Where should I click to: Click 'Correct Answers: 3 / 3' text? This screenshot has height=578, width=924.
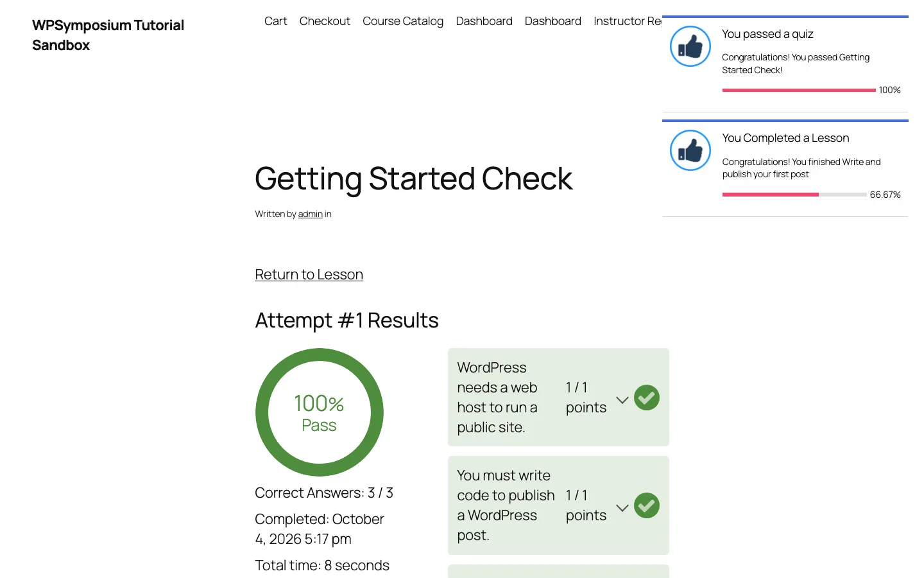pyautogui.click(x=324, y=493)
